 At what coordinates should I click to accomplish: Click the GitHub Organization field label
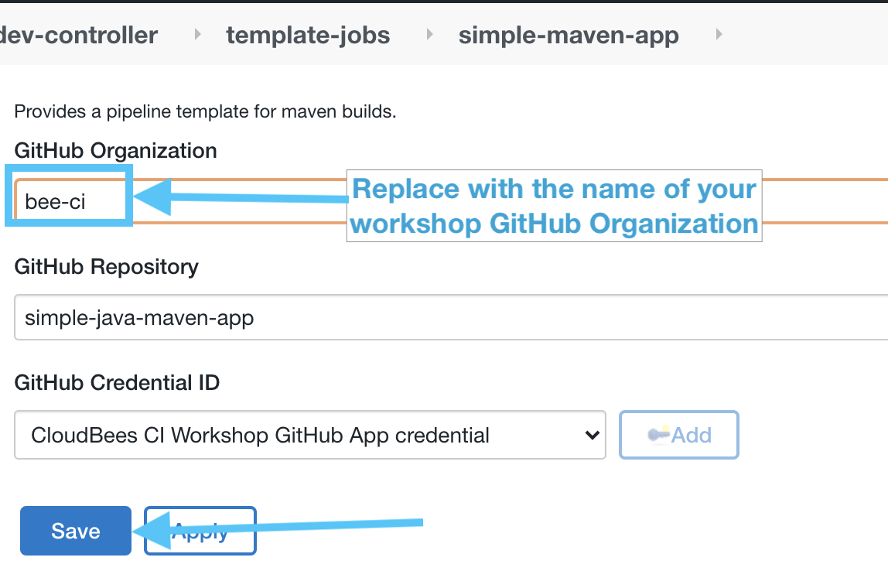tap(114, 151)
